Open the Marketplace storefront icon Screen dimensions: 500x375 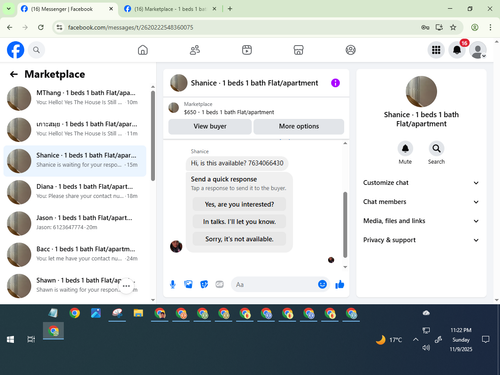tap(298, 50)
